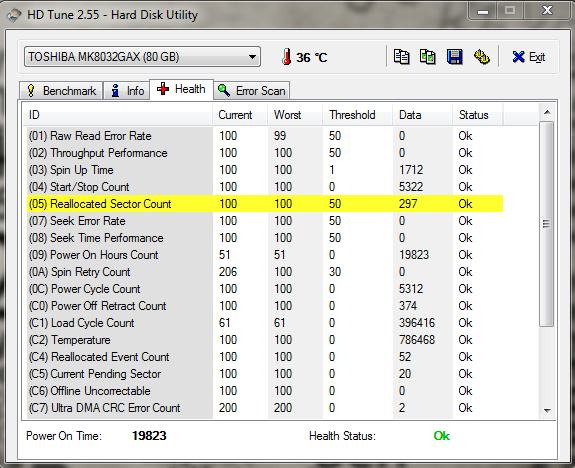Select the Power On Hours Count row

pyautogui.click(x=265, y=255)
